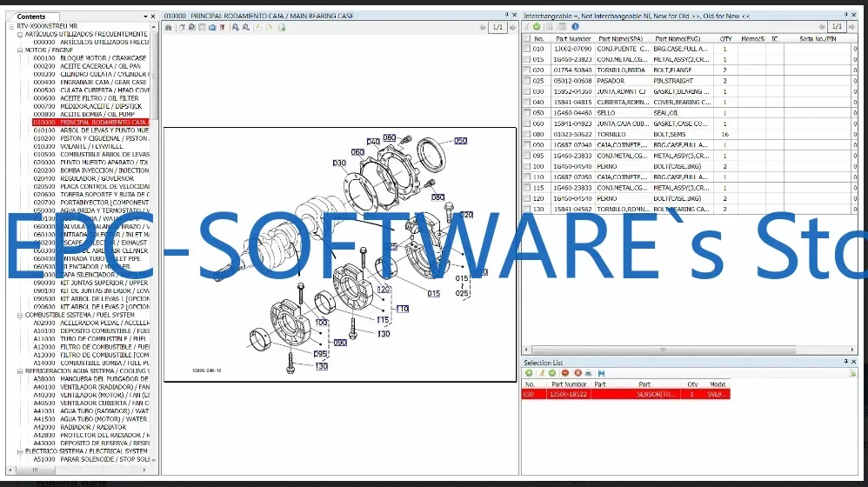Click the illustration page number field 1/1
868x487 pixels.
click(497, 27)
